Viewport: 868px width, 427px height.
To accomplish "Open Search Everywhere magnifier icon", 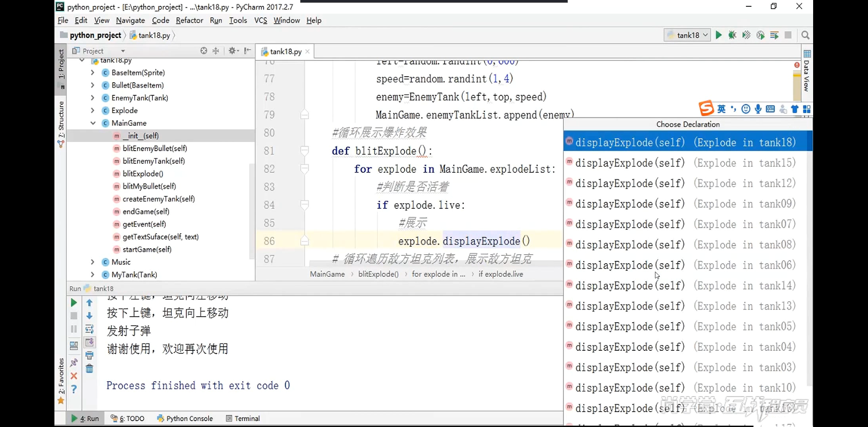I will [x=805, y=35].
